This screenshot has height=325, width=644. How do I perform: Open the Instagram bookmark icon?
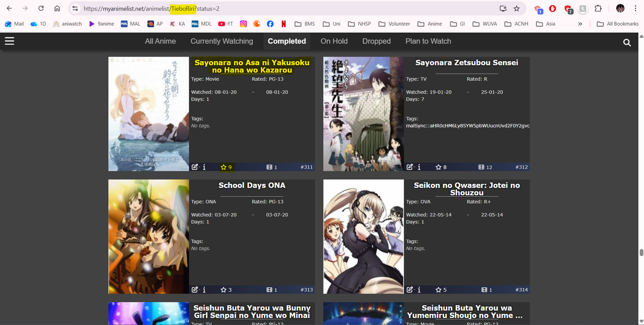point(243,24)
